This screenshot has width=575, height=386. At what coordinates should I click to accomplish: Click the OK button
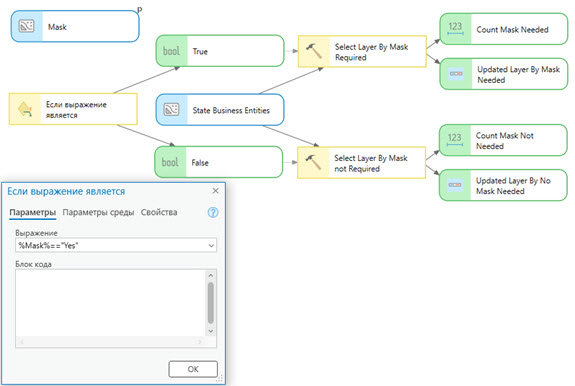point(193,369)
